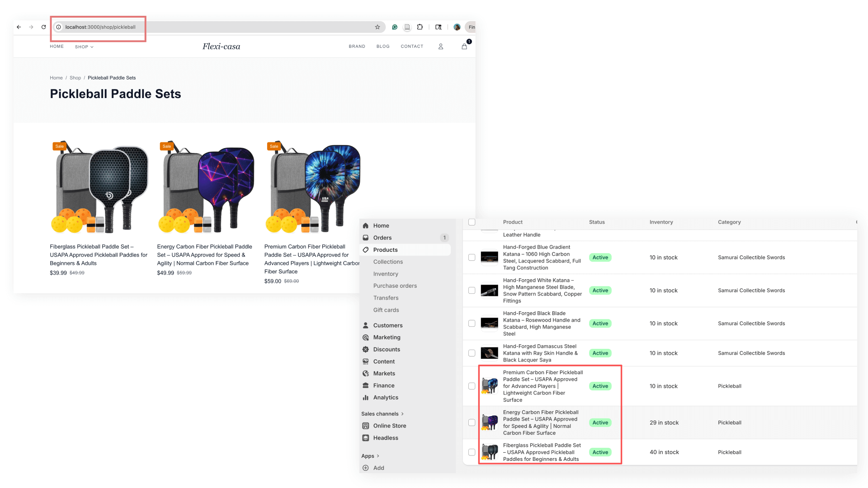The width and height of the screenshot is (868, 488).
Task: Expand the Sales channels section
Action: (x=382, y=413)
